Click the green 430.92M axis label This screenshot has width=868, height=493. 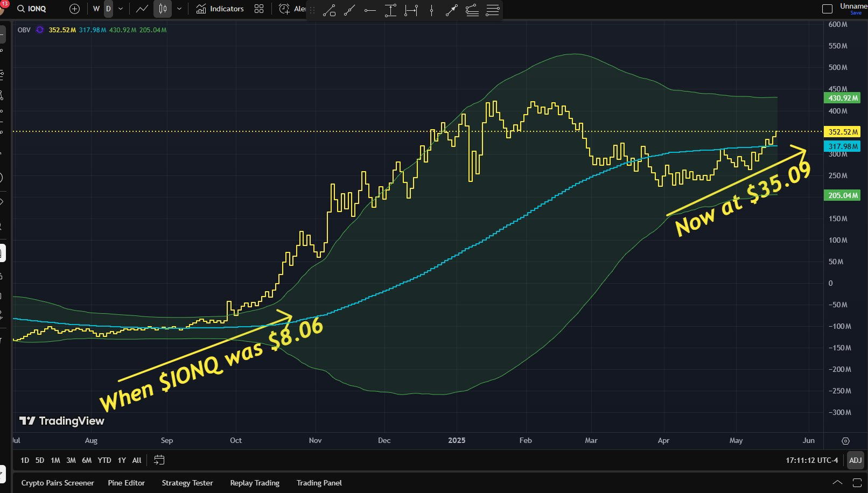[843, 98]
